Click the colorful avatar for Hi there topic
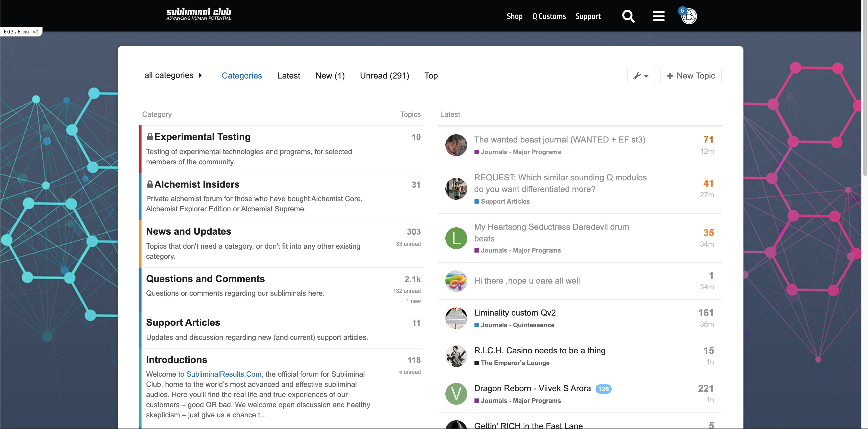 pos(456,281)
